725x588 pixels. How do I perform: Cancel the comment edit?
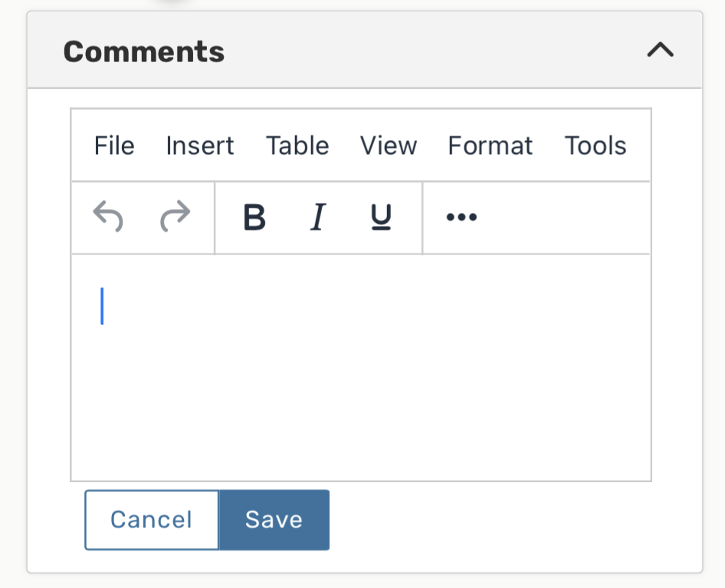tap(152, 520)
